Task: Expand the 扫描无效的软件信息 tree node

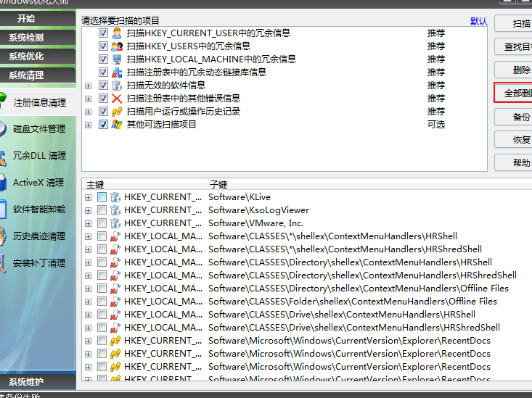Action: (89, 86)
